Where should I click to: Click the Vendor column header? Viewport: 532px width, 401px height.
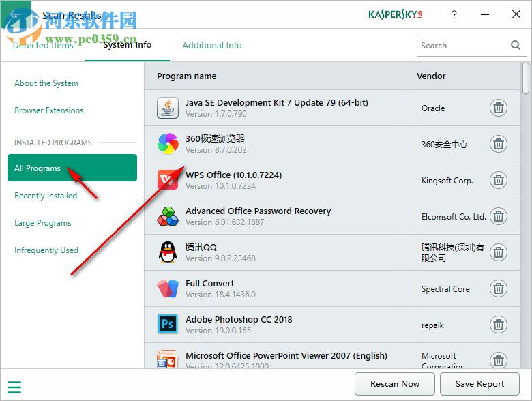click(431, 76)
